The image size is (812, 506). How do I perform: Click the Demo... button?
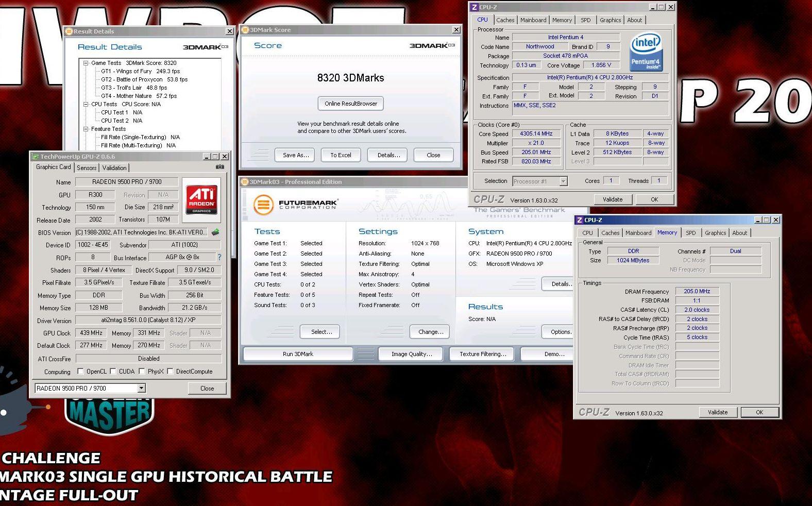[547, 354]
